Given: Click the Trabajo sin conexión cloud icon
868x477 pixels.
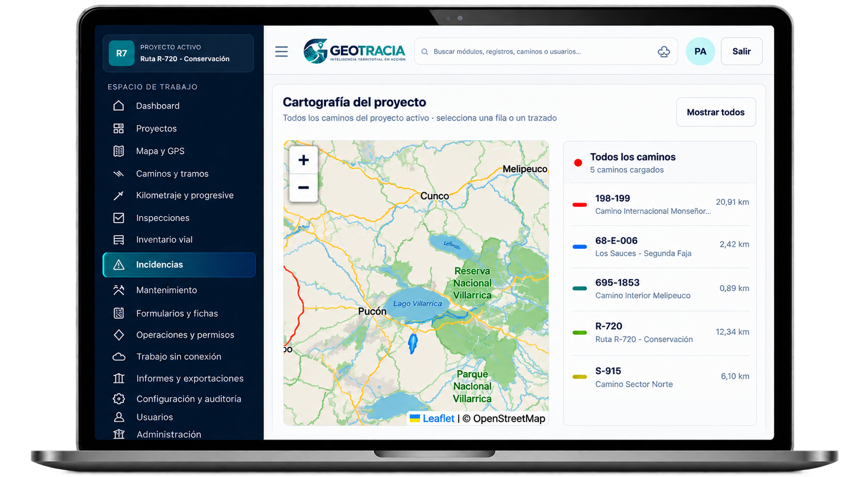Looking at the screenshot, I should tap(119, 356).
